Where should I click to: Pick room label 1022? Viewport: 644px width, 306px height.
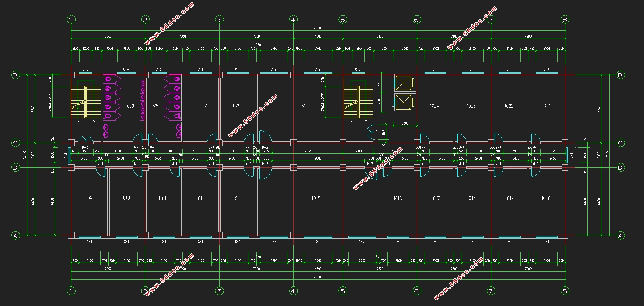(x=509, y=106)
